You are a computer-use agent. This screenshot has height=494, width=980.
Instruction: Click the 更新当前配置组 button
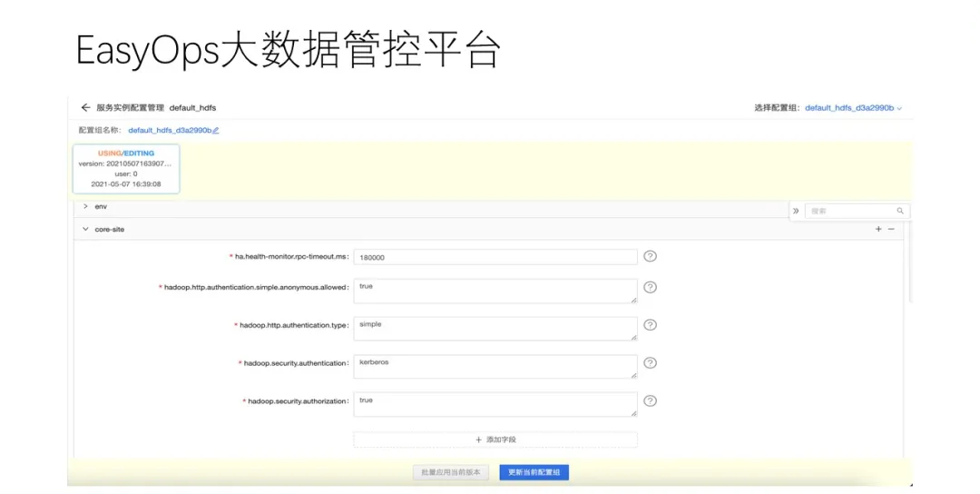(534, 472)
